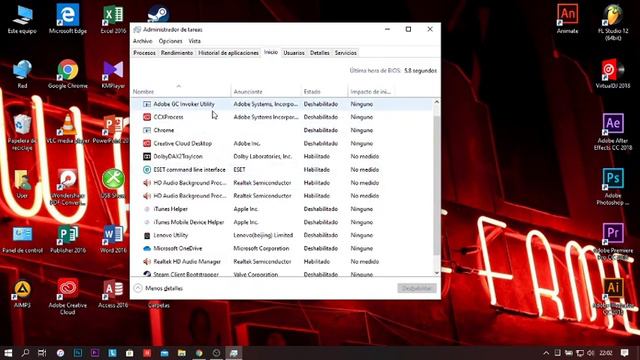This screenshot has height=360, width=640.
Task: Open the Este equipo desktop icon
Action: (22, 20)
